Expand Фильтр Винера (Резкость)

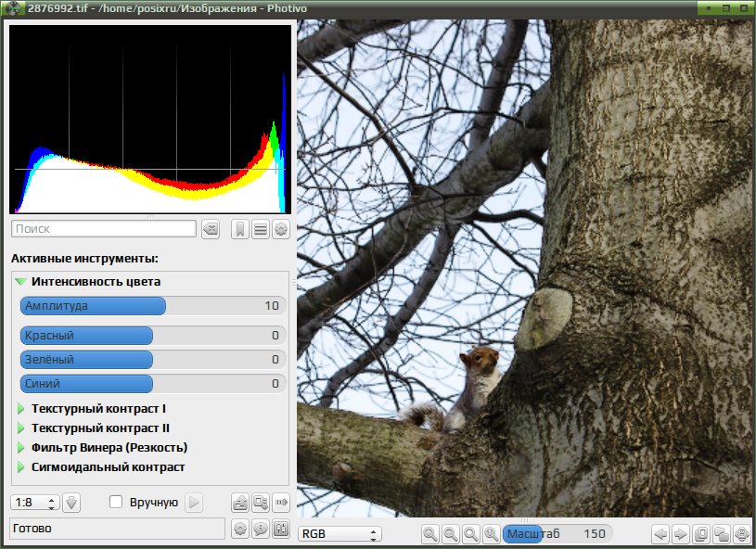pos(20,448)
